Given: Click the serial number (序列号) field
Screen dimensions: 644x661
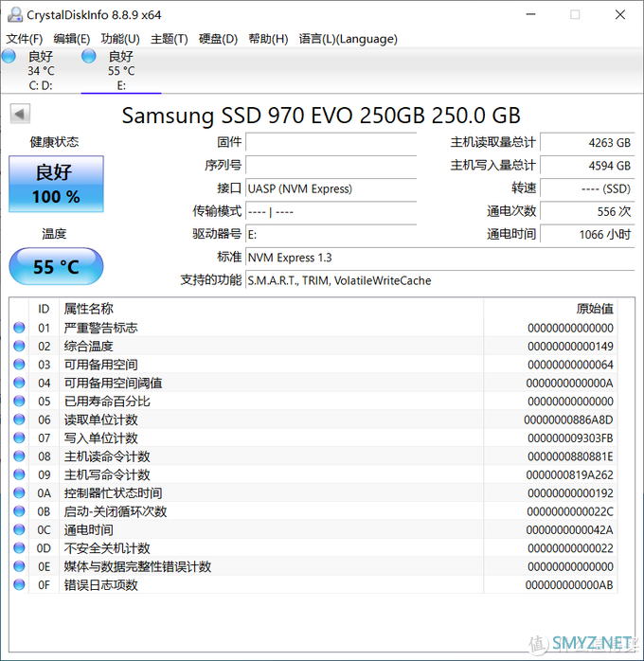Looking at the screenshot, I should tap(331, 165).
